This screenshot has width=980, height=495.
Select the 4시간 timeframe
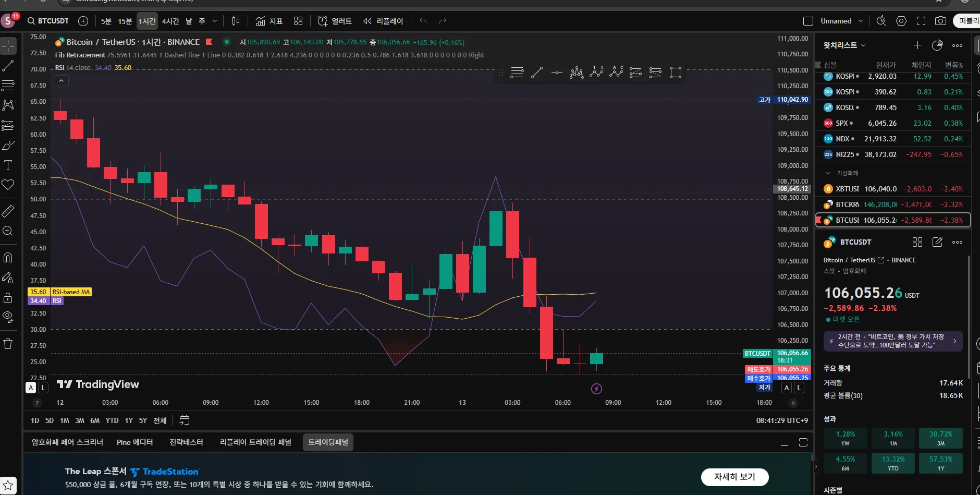point(170,21)
